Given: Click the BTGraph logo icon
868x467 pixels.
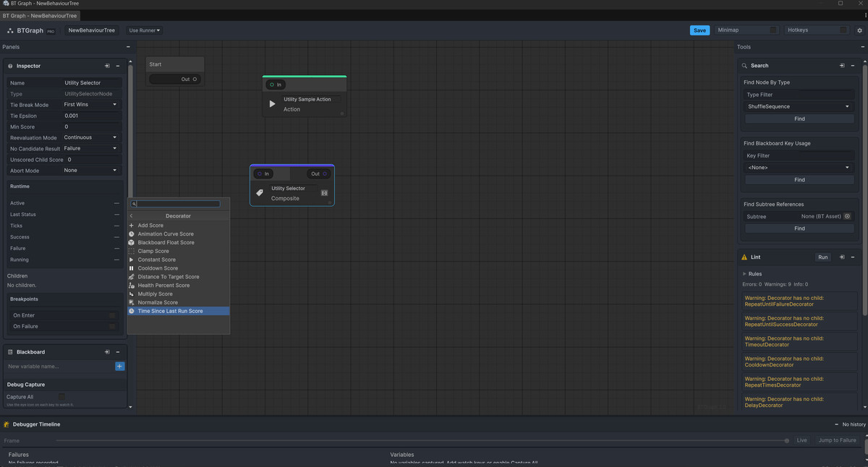Looking at the screenshot, I should click(10, 30).
